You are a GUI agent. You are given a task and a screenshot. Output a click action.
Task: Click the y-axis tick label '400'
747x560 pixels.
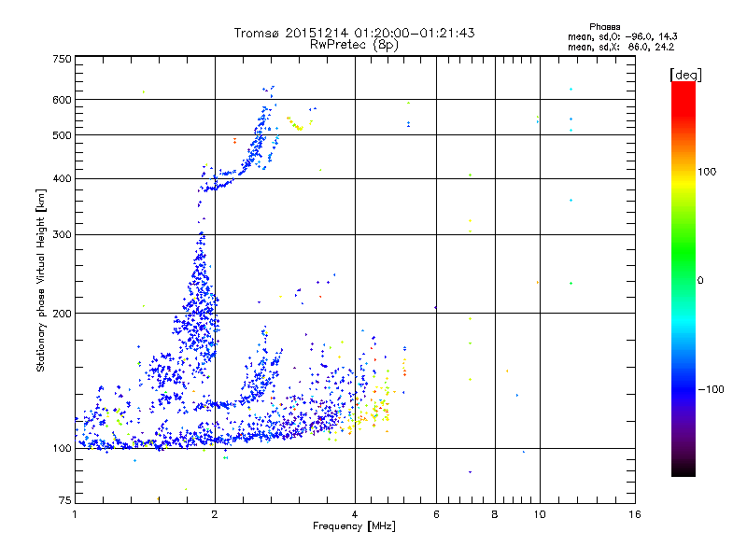(x=63, y=179)
